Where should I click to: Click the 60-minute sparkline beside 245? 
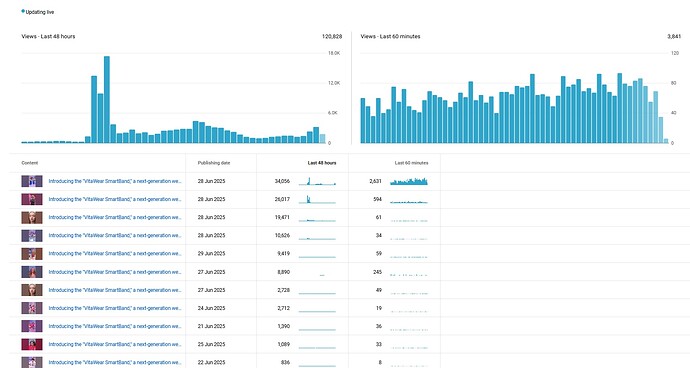[x=409, y=274]
